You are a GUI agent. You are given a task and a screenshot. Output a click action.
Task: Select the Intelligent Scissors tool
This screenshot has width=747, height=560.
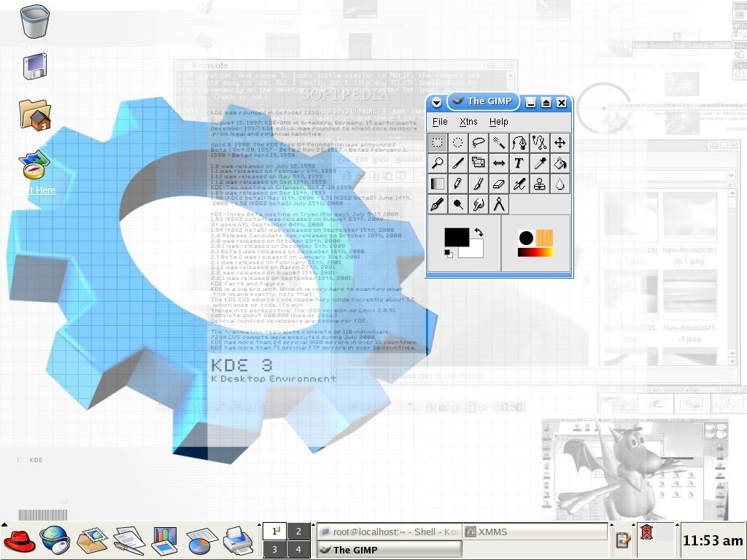pyautogui.click(x=540, y=142)
